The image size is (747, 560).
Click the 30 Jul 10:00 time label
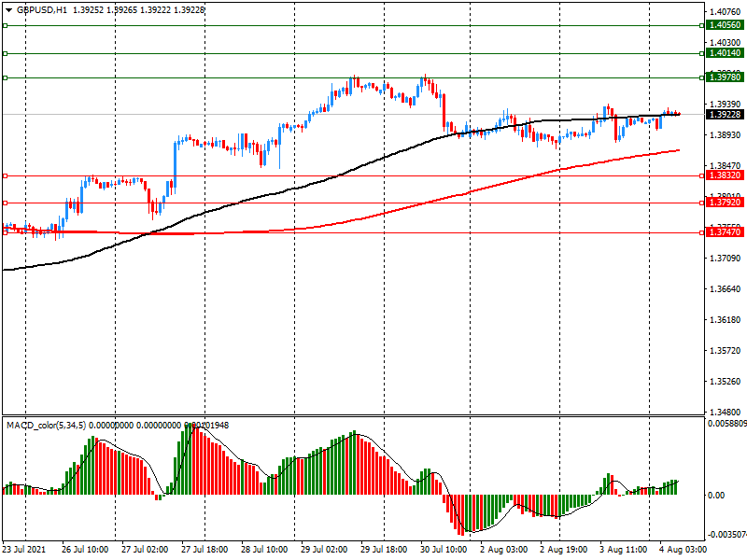(444, 550)
